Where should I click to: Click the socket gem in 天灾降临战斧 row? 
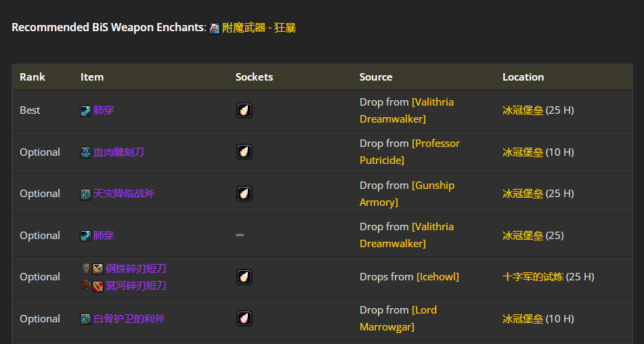click(x=244, y=194)
